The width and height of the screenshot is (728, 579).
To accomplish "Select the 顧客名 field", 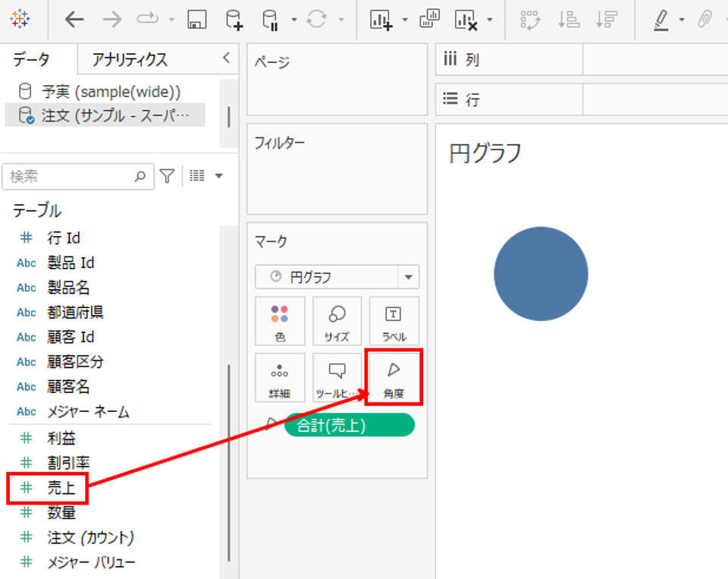I will [68, 386].
